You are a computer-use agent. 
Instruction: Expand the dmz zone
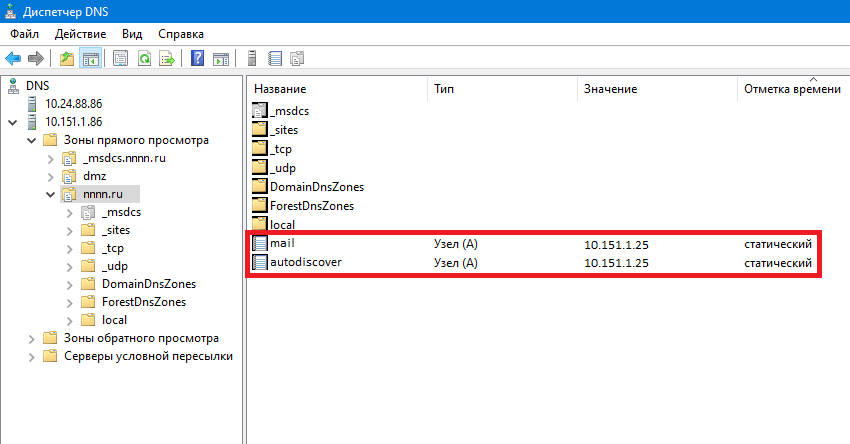[x=50, y=177]
